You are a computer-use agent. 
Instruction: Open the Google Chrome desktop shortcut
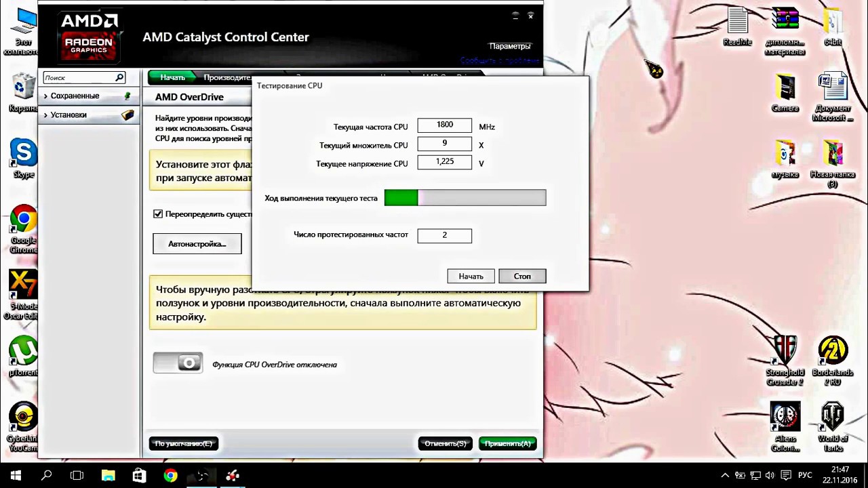(23, 228)
